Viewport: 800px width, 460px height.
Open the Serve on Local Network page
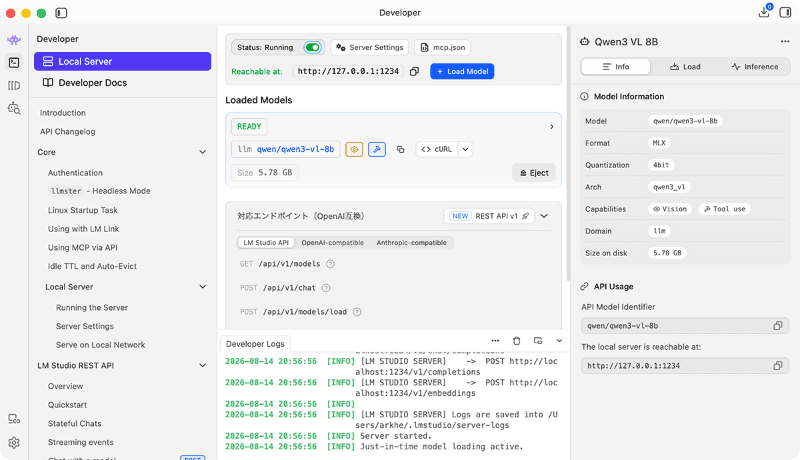[101, 345]
